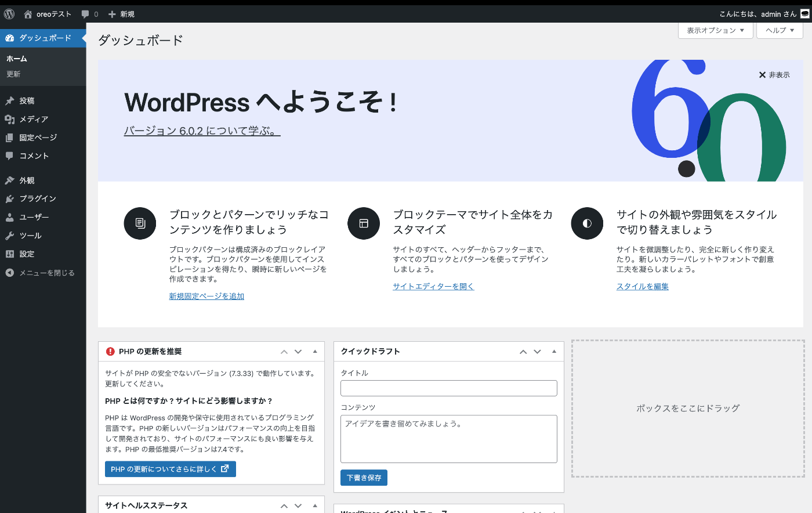
Task: Click the styles half-circle contrast icon
Action: coord(587,223)
